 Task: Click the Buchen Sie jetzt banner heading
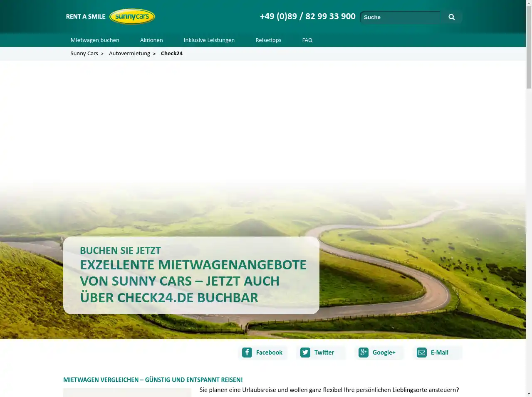coord(120,251)
